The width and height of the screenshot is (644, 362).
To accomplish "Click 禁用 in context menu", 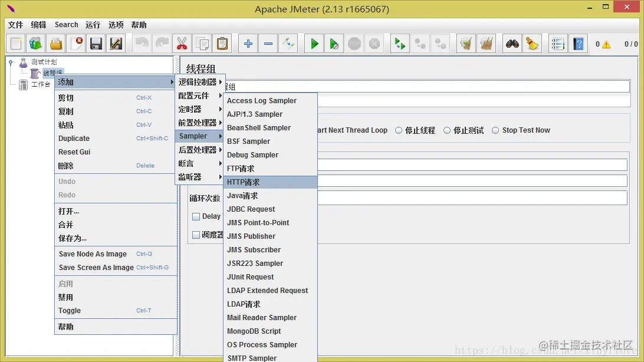I will click(x=116, y=297).
